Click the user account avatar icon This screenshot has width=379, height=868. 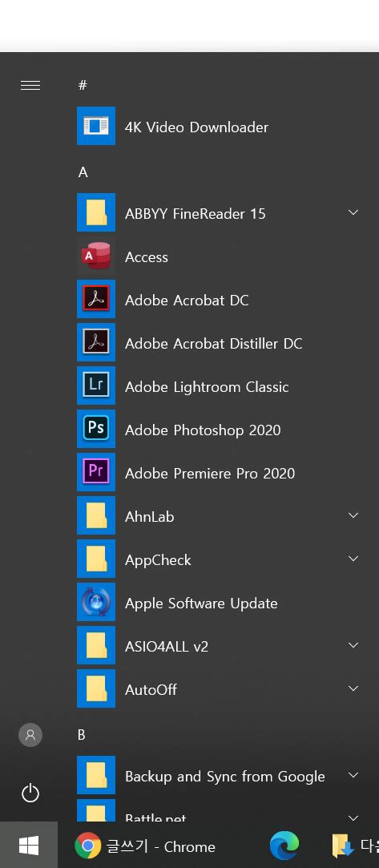click(x=30, y=735)
